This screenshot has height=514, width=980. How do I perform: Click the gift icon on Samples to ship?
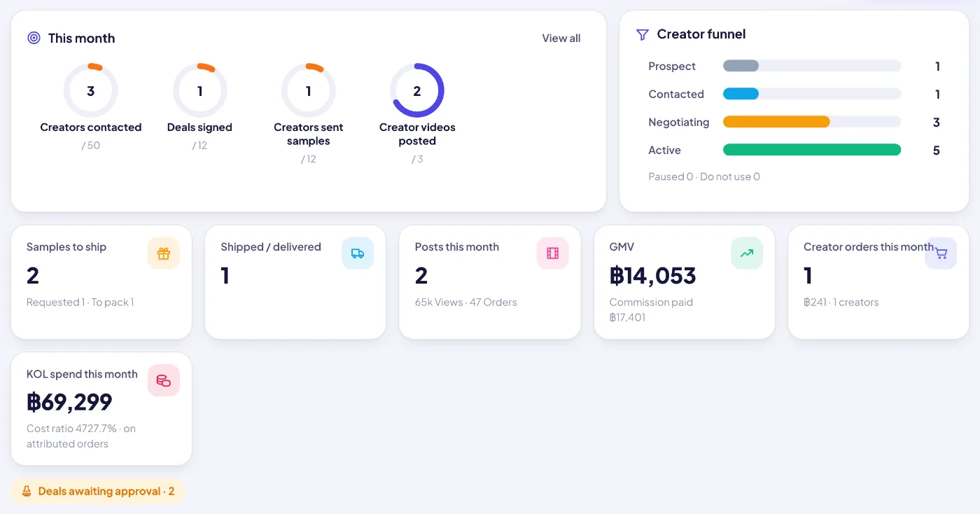point(164,253)
